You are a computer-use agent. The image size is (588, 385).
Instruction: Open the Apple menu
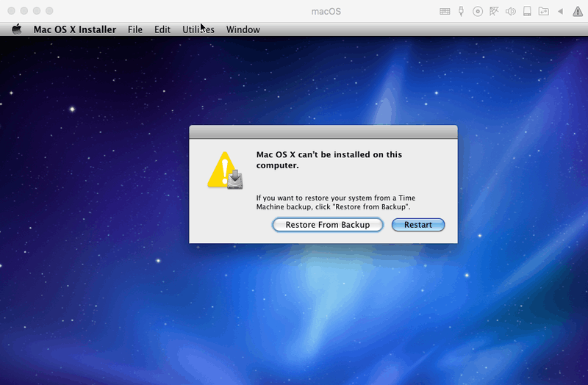coord(16,29)
